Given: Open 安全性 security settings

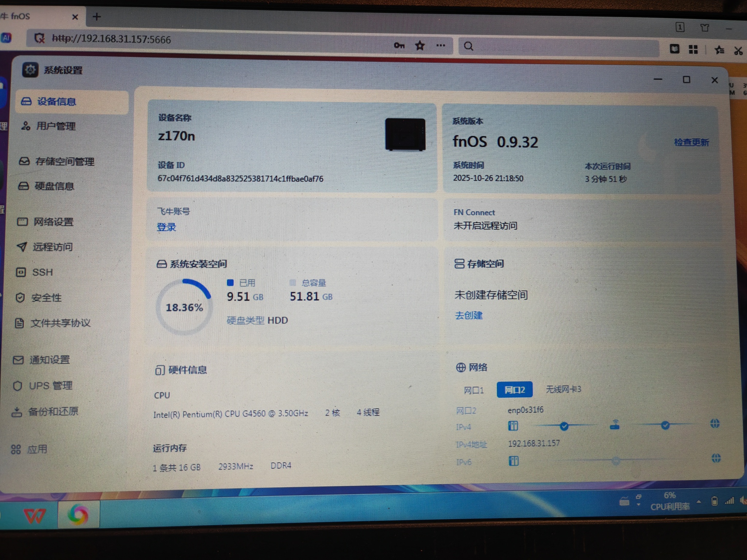Looking at the screenshot, I should coord(46,297).
